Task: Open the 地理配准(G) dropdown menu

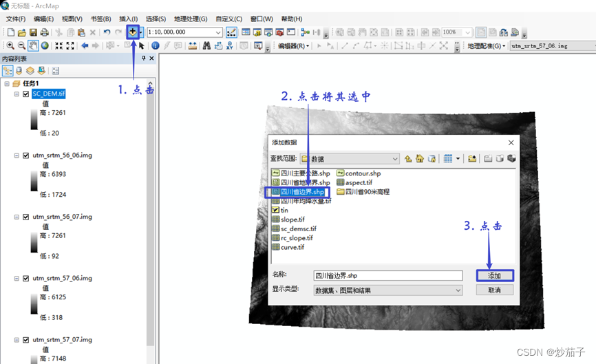Action: tap(487, 46)
